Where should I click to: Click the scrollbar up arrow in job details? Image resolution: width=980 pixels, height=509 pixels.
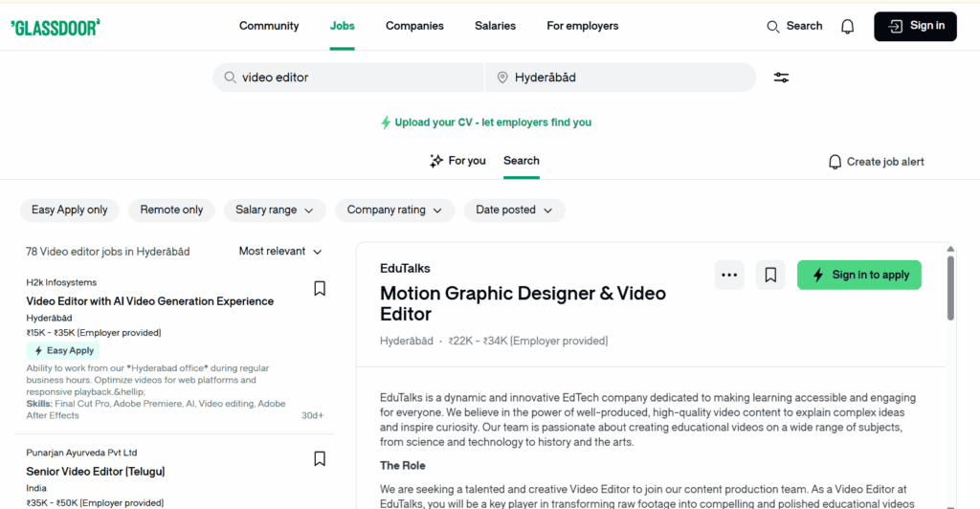click(x=950, y=249)
